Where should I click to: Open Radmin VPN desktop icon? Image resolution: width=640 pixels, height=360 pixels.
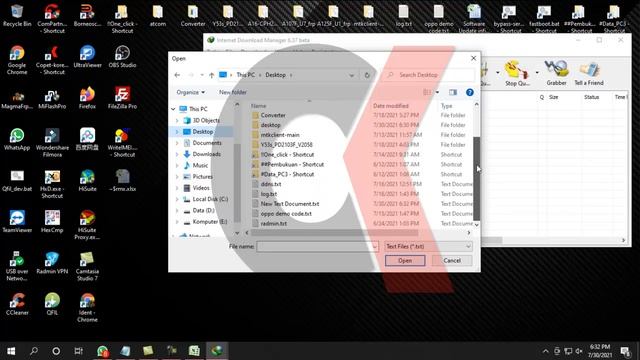point(52,263)
